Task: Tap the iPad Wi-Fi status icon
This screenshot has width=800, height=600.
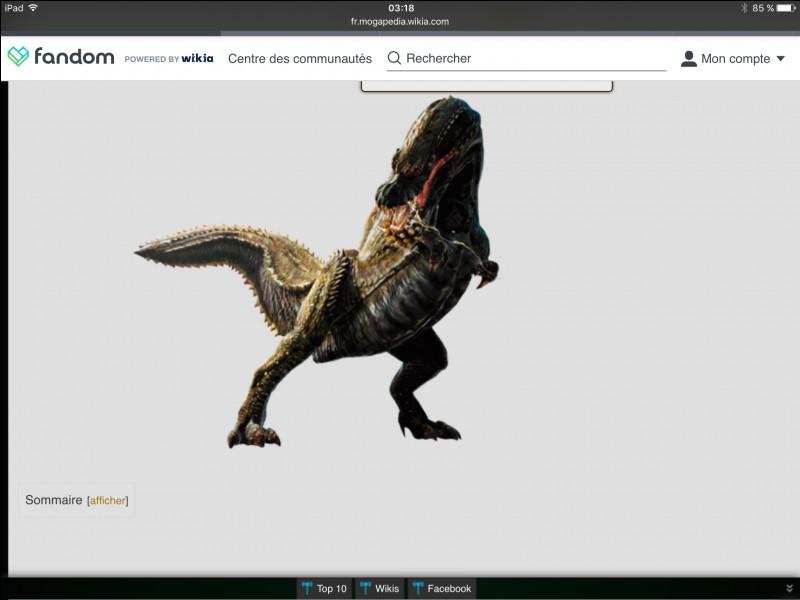Action: click(x=33, y=8)
